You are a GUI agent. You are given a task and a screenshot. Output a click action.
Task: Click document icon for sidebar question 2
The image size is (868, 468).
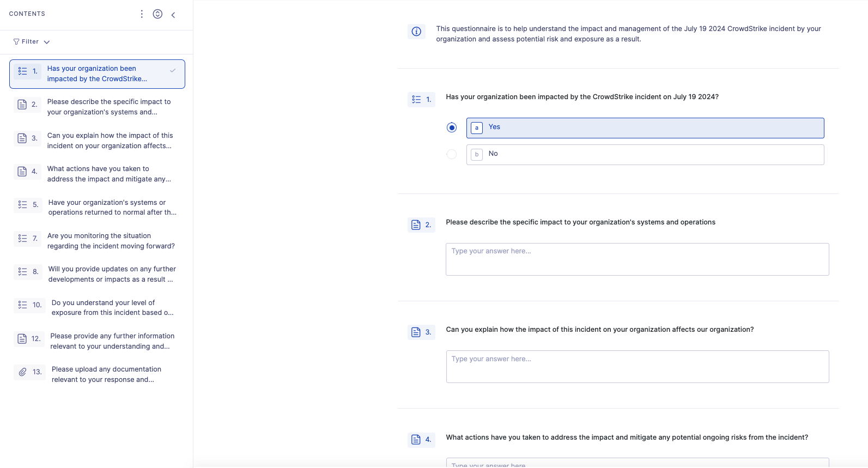[x=22, y=105]
